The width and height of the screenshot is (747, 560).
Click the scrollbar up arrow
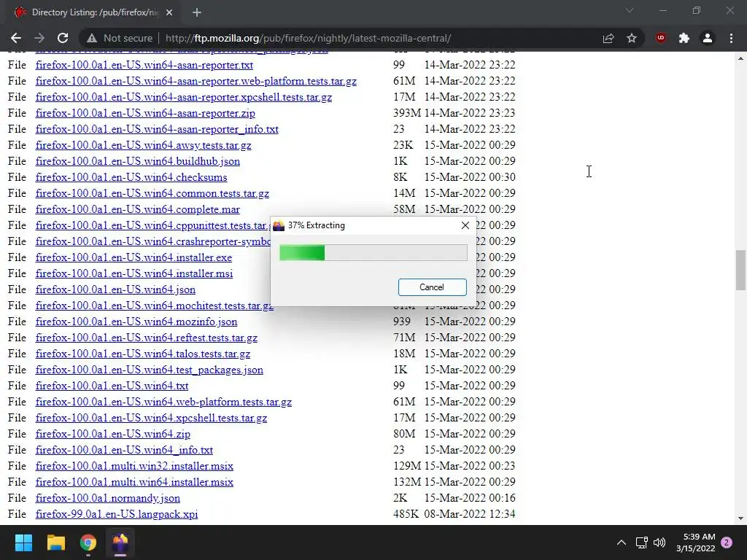[740, 58]
